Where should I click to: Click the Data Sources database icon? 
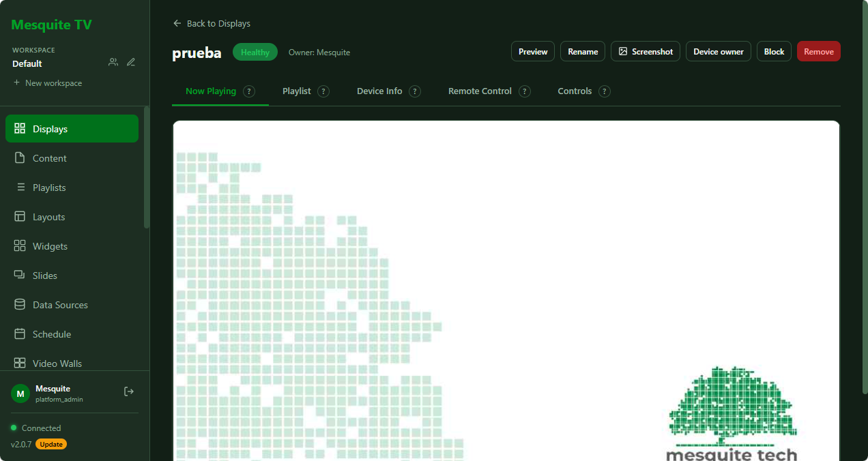[x=20, y=305]
